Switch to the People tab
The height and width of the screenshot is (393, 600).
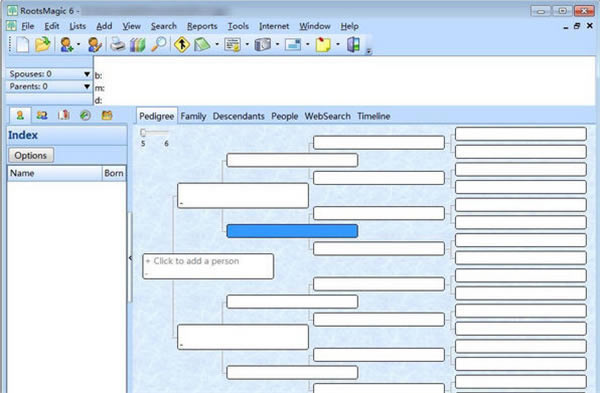tap(284, 116)
